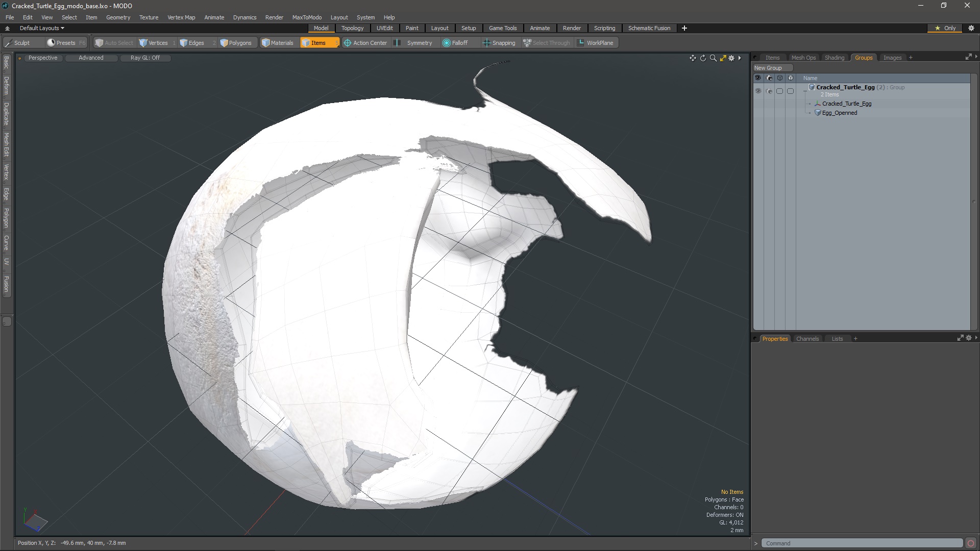Click the viewport pan/move icon
This screenshot has width=980, height=551.
[x=693, y=58]
